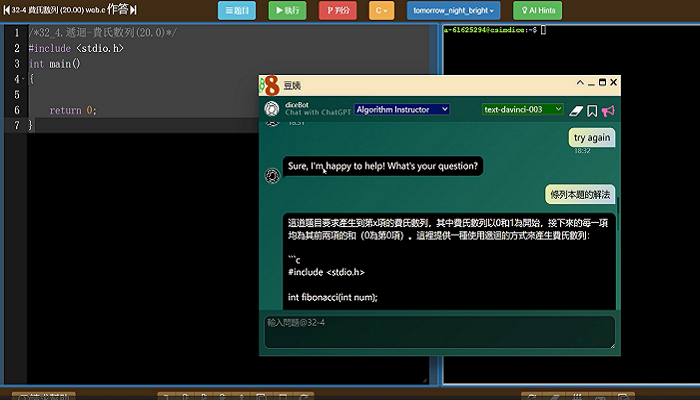700x400 pixels.
Task: Open the 題目 problem description button
Action: 237,10
